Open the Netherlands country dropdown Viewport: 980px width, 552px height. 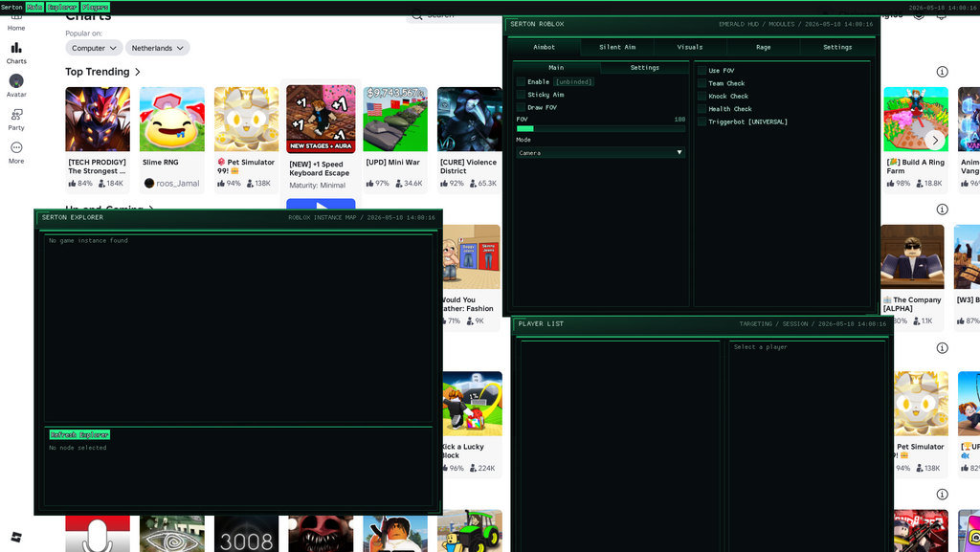coord(158,48)
